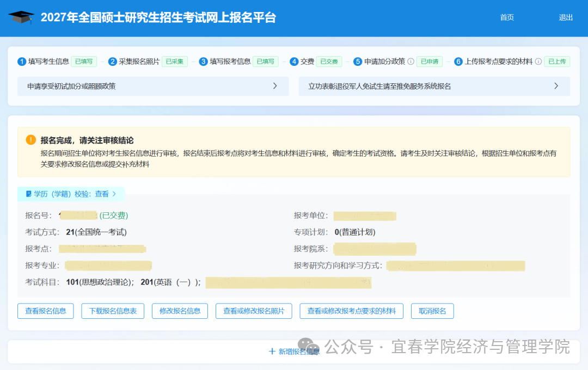Click 查看或修改报考点要求的材料 button
The height and width of the screenshot is (370, 588).
pos(351,311)
